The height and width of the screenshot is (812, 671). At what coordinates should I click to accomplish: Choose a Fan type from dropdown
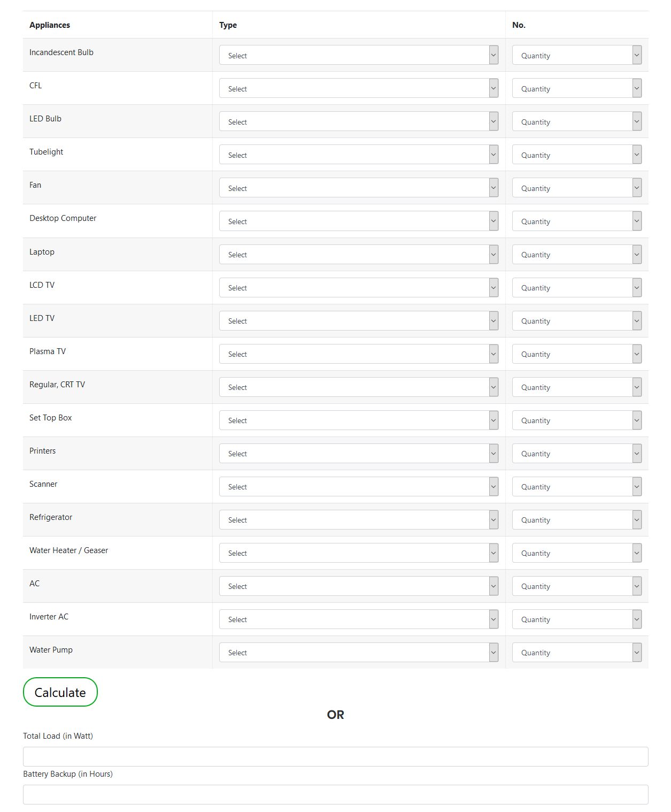358,188
